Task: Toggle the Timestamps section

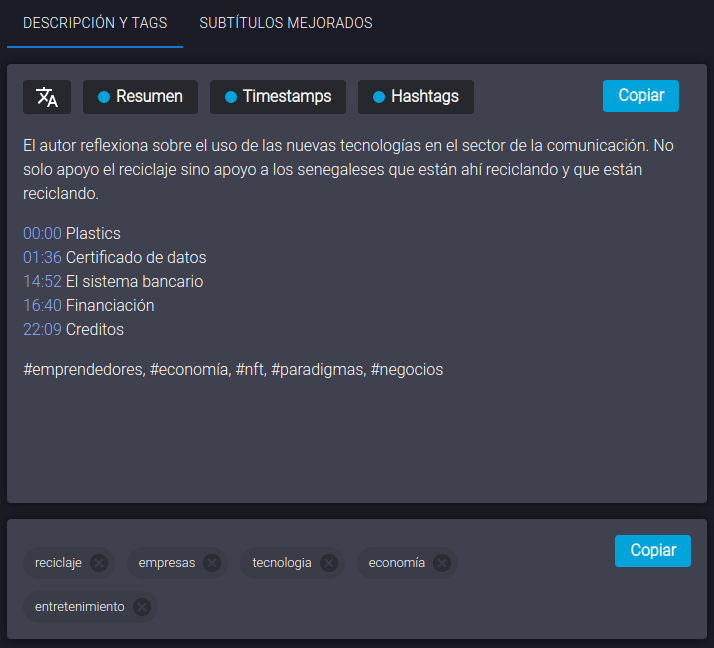Action: tap(278, 97)
